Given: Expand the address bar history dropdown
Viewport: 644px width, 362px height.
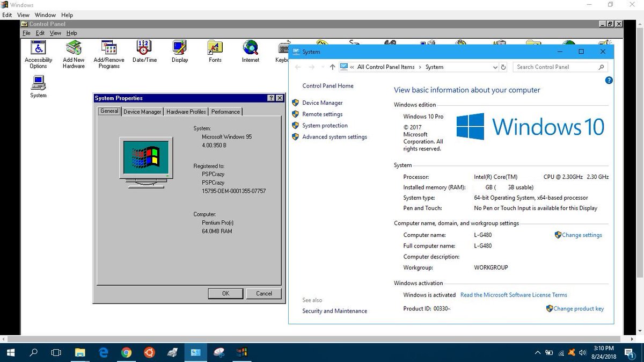Looking at the screenshot, I should pyautogui.click(x=495, y=67).
